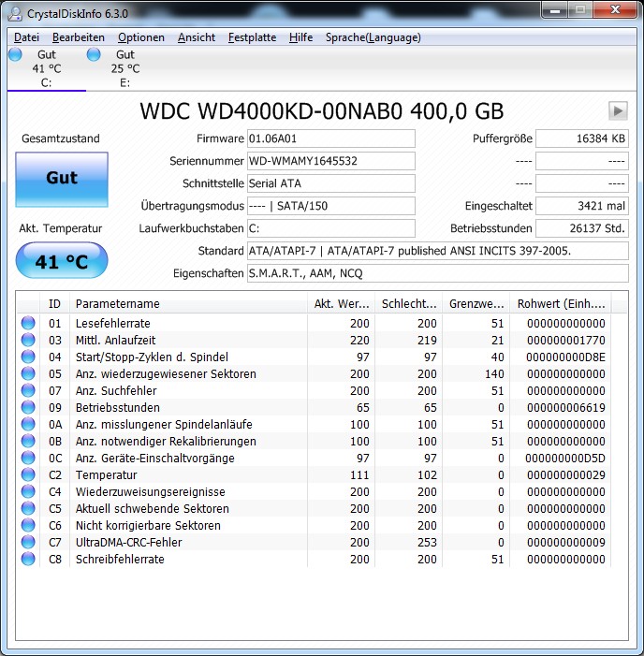Click raw value 000000000029 in Temperatur row
644x656 pixels.
pos(565,474)
